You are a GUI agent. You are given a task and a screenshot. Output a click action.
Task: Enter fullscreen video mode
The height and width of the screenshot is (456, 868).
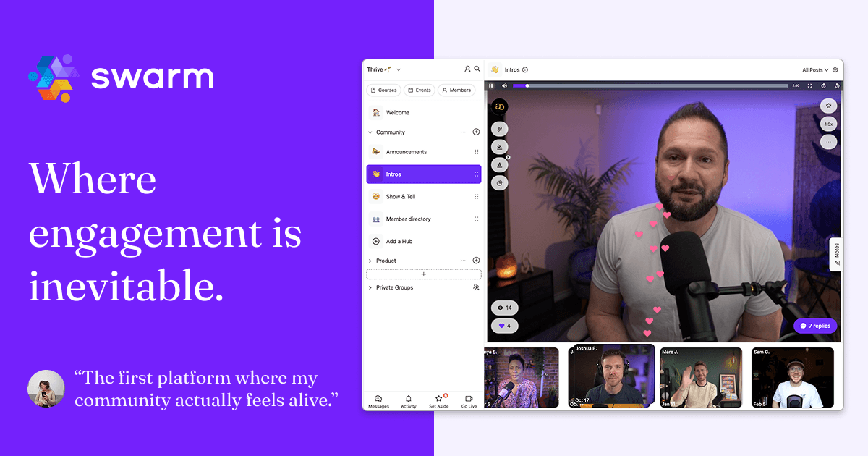coord(809,85)
